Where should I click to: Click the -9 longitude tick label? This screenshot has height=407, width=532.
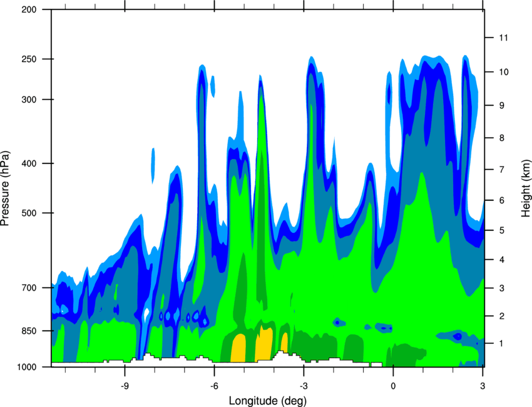(125, 386)
